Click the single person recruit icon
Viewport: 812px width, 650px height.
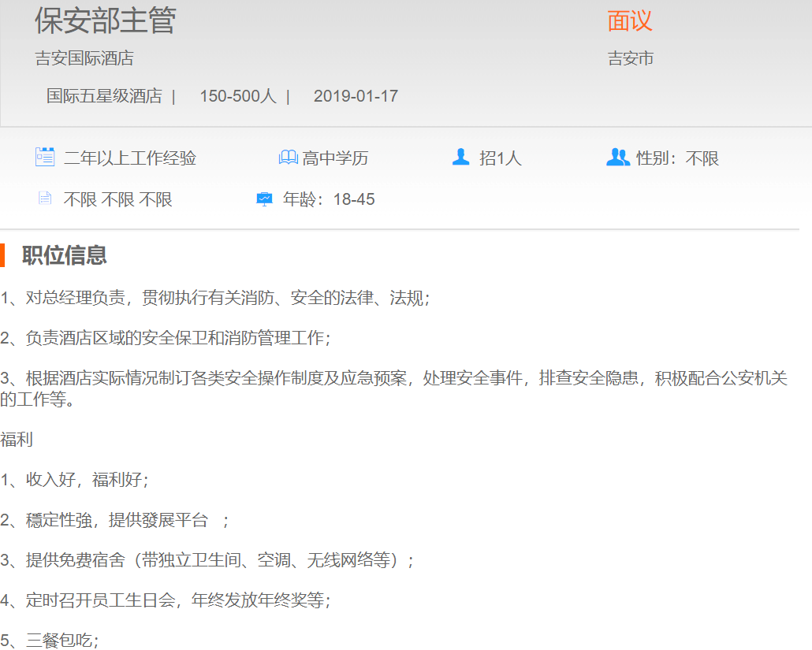461,158
